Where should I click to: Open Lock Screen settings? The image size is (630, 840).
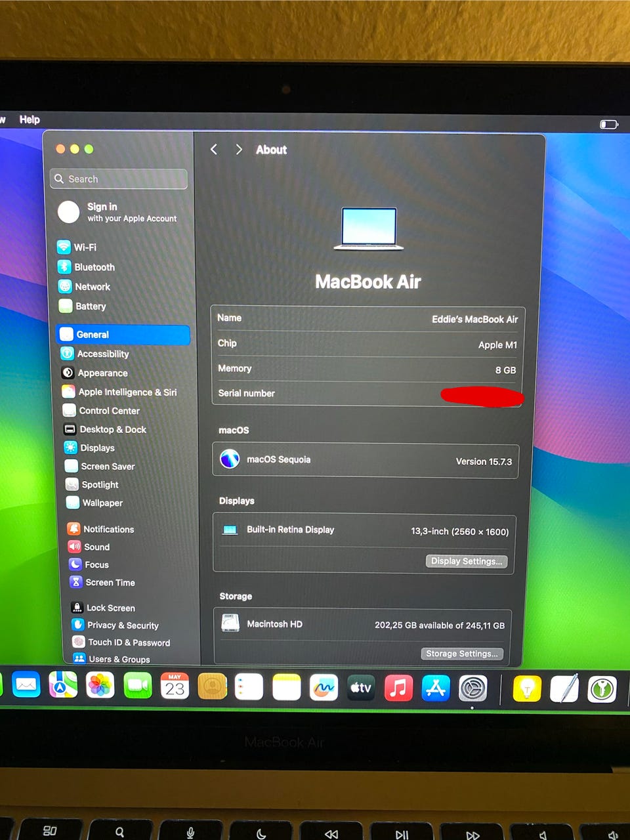(103, 608)
